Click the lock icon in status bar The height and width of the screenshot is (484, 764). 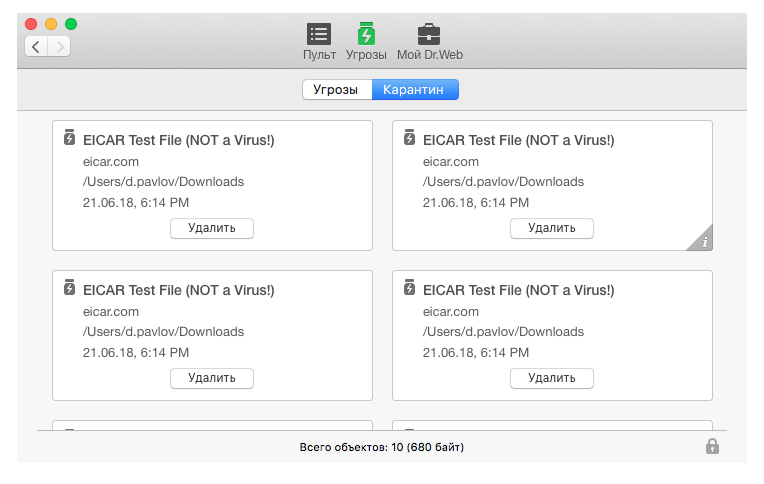(712, 446)
